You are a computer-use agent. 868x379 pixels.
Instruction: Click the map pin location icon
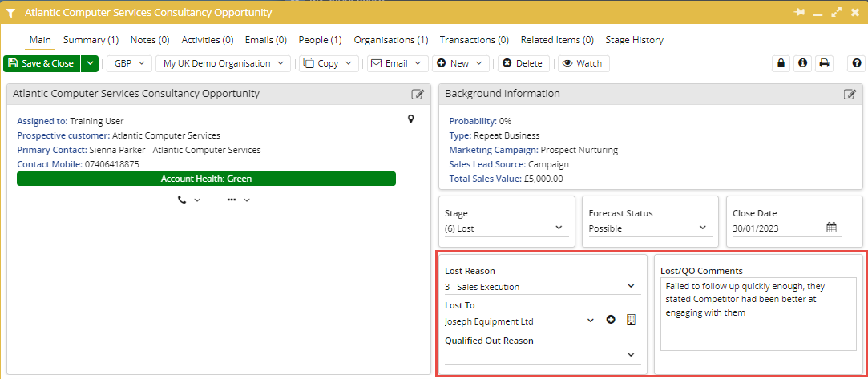coord(411,120)
